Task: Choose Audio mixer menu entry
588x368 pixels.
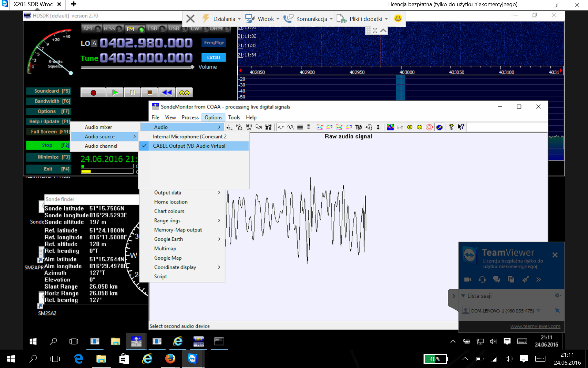Action: point(105,127)
